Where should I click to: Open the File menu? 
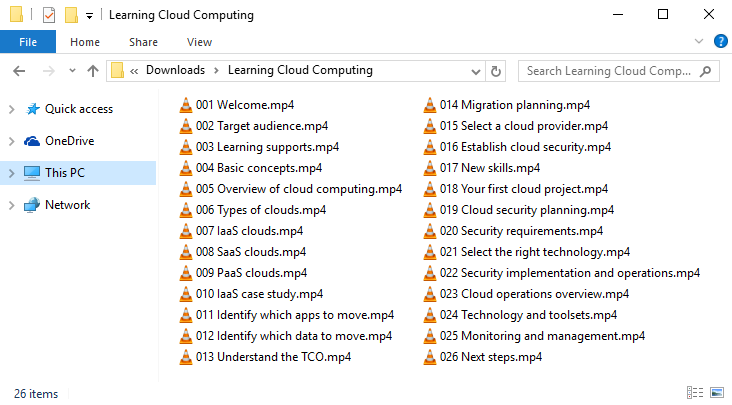(28, 42)
